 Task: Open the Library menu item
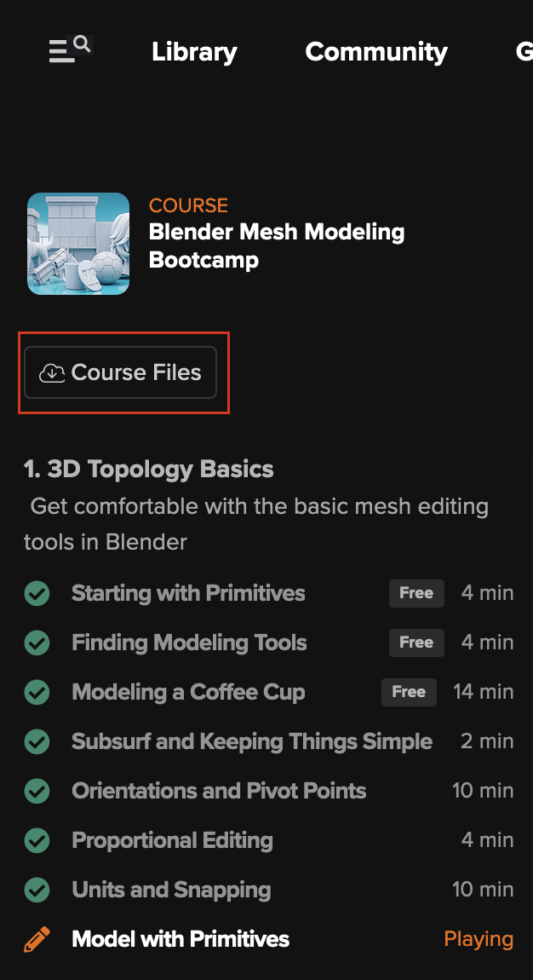pyautogui.click(x=193, y=51)
